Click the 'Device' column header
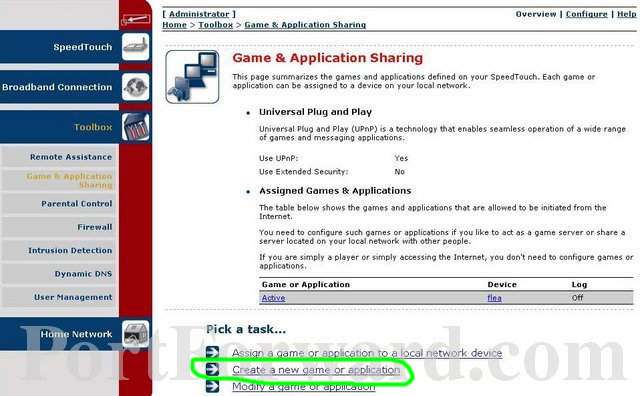The image size is (640, 396). (502, 285)
